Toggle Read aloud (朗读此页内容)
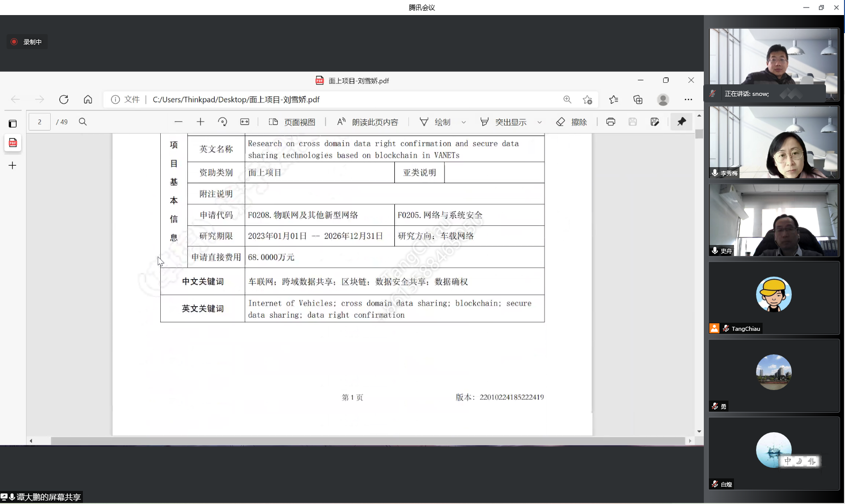Image resolution: width=845 pixels, height=504 pixels. click(367, 122)
